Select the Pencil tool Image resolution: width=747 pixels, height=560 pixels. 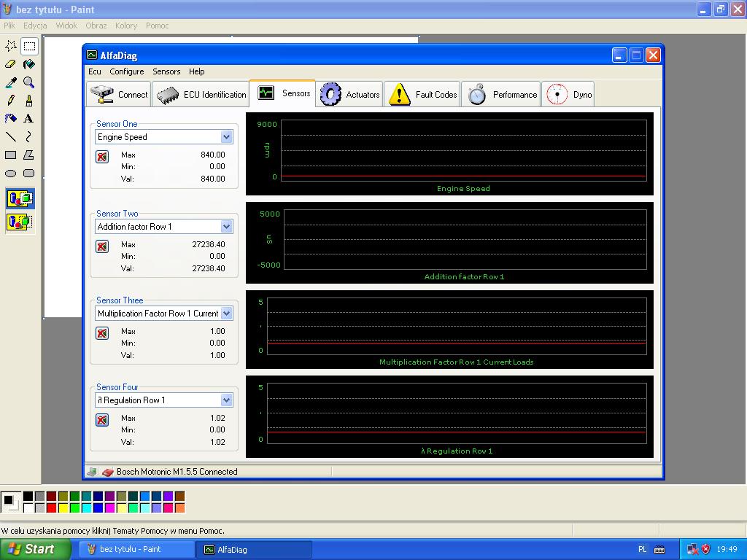coord(11,101)
